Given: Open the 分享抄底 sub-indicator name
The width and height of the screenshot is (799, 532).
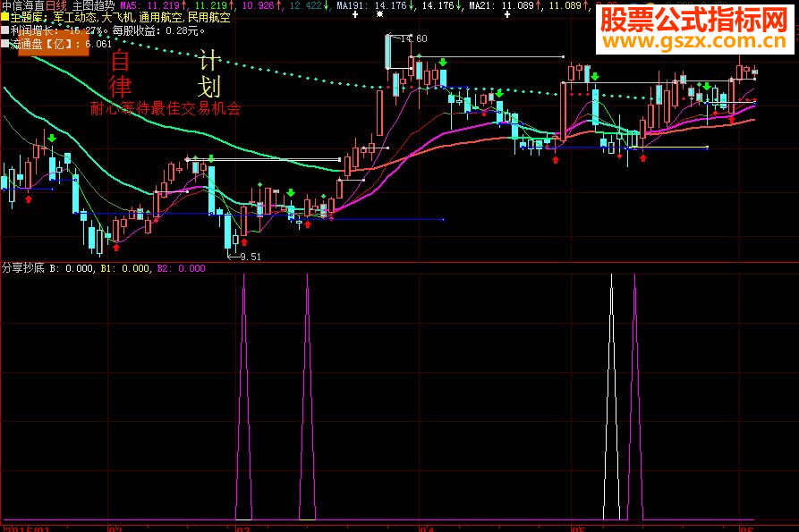Looking at the screenshot, I should 23,267.
